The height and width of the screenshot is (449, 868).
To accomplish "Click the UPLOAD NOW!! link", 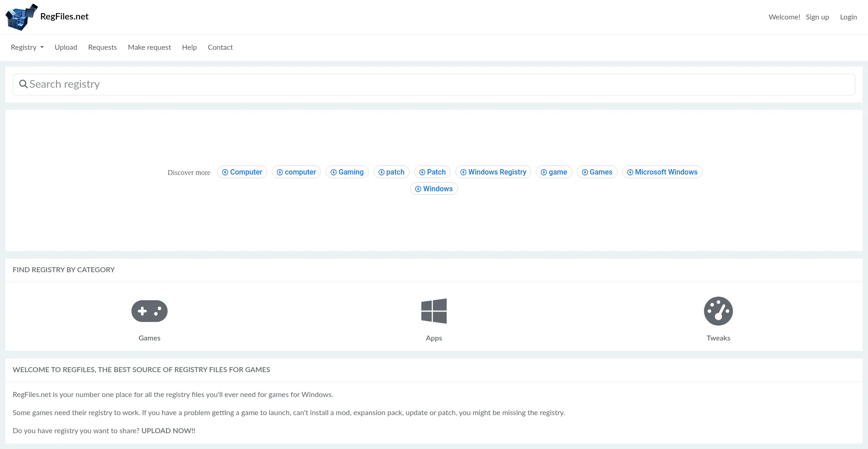I will (x=168, y=431).
